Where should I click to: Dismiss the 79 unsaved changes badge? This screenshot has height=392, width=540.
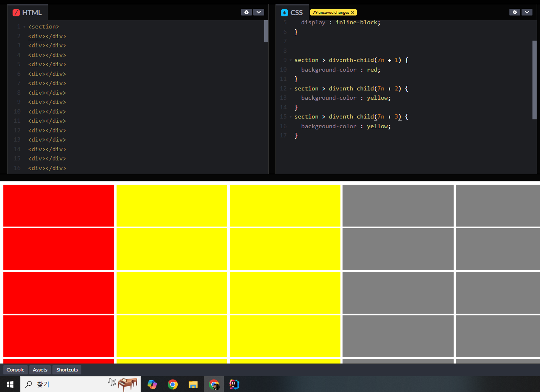click(x=353, y=13)
